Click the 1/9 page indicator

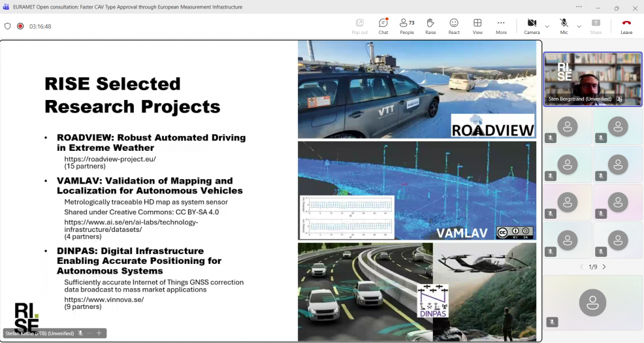coord(592,267)
